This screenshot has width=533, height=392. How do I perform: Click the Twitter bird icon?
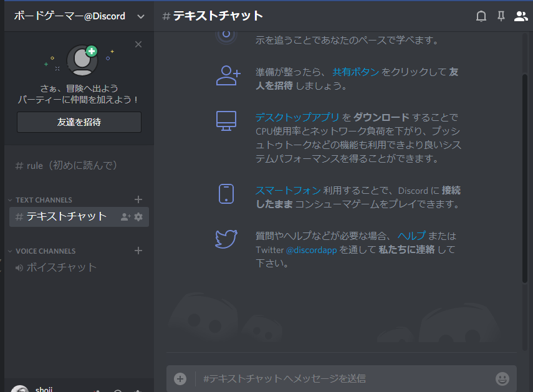click(x=226, y=239)
